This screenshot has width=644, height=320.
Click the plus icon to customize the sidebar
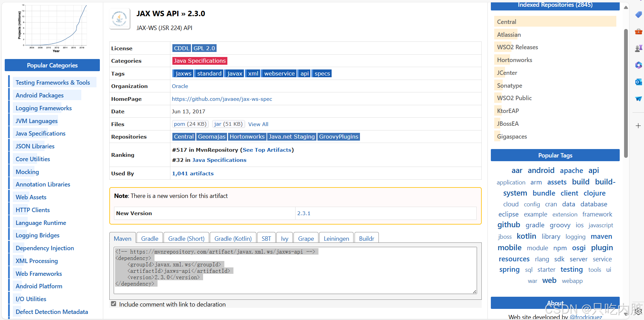[x=638, y=126]
